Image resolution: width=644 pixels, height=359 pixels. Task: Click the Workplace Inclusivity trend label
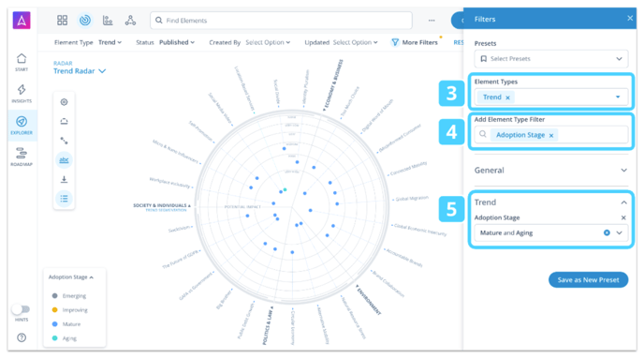[169, 183]
